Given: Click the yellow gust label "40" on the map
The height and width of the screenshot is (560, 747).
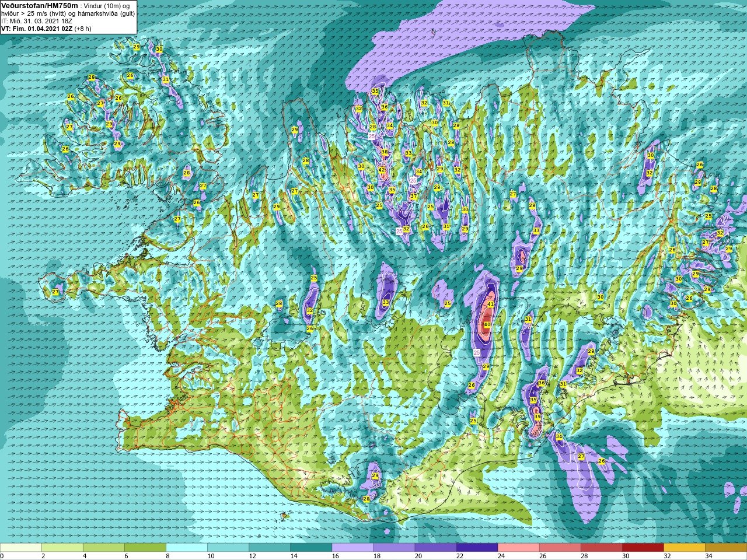Looking at the screenshot, I should click(x=487, y=325).
